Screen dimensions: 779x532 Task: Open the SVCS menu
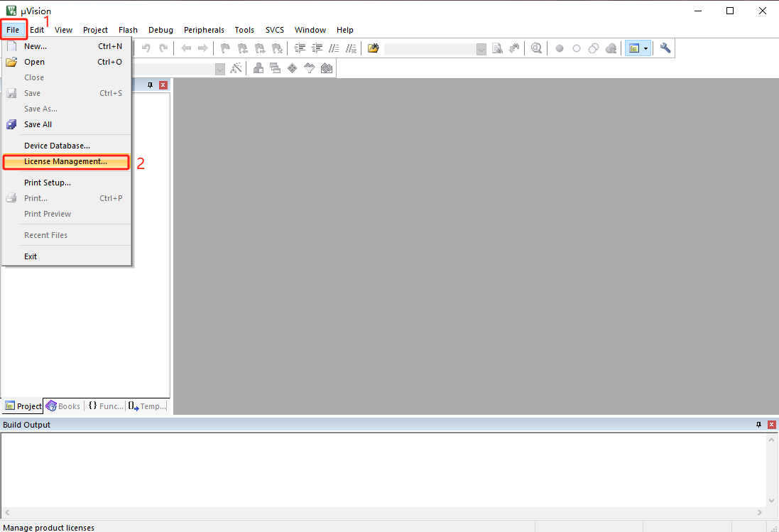click(275, 30)
